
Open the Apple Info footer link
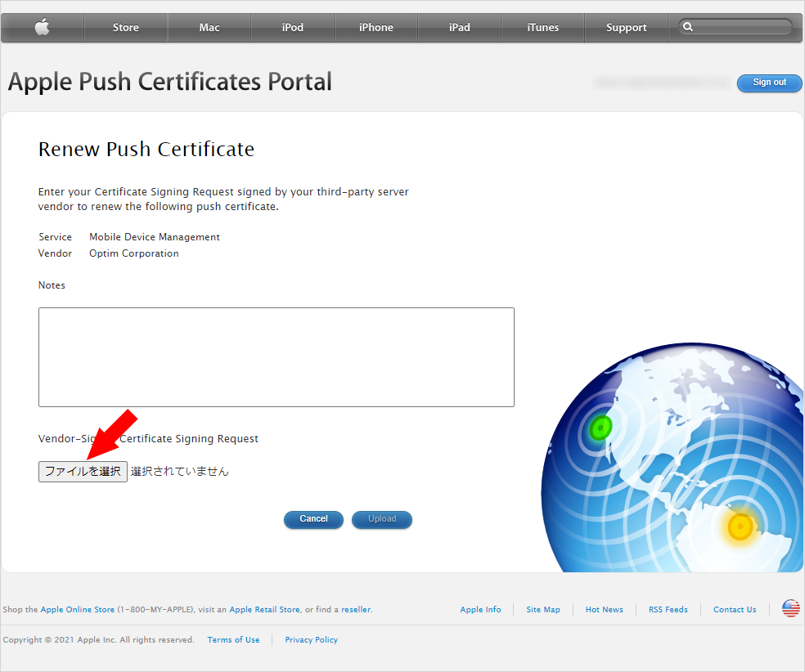point(480,609)
